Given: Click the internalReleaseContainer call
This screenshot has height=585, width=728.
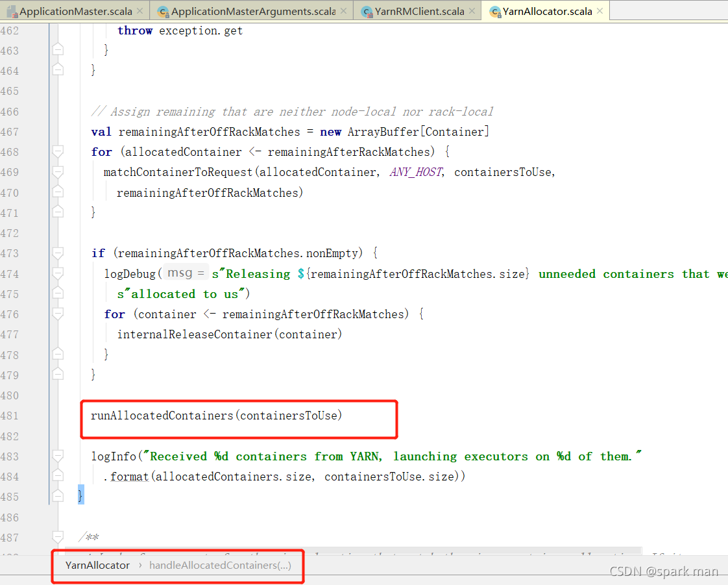Looking at the screenshot, I should pos(230,334).
